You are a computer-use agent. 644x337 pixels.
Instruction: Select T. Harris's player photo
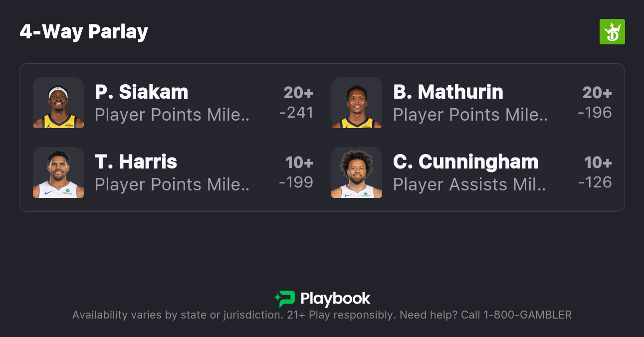[58, 172]
